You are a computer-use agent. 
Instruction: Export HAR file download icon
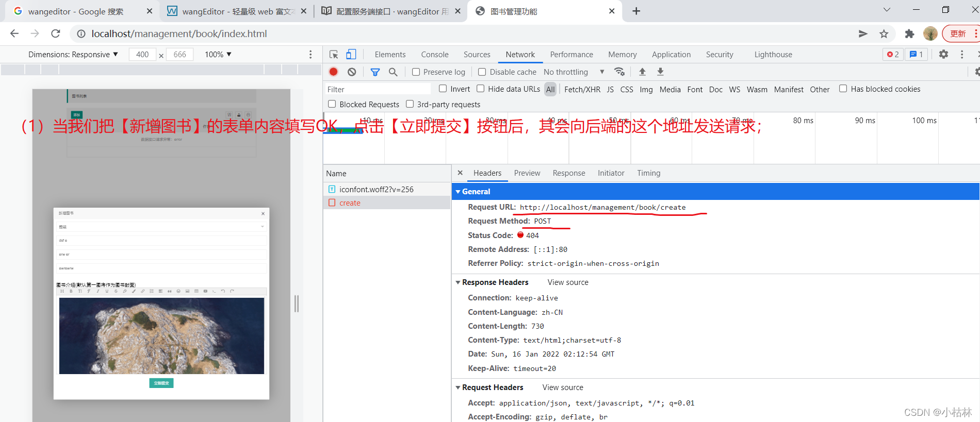click(x=660, y=72)
